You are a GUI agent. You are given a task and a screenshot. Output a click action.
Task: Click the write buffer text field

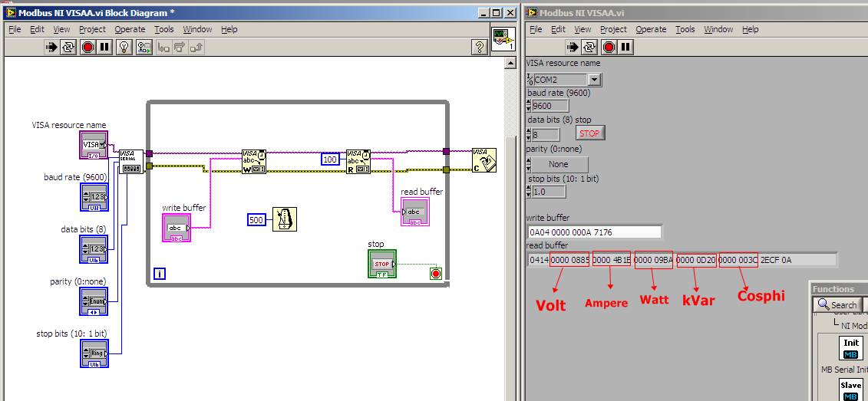click(x=595, y=232)
